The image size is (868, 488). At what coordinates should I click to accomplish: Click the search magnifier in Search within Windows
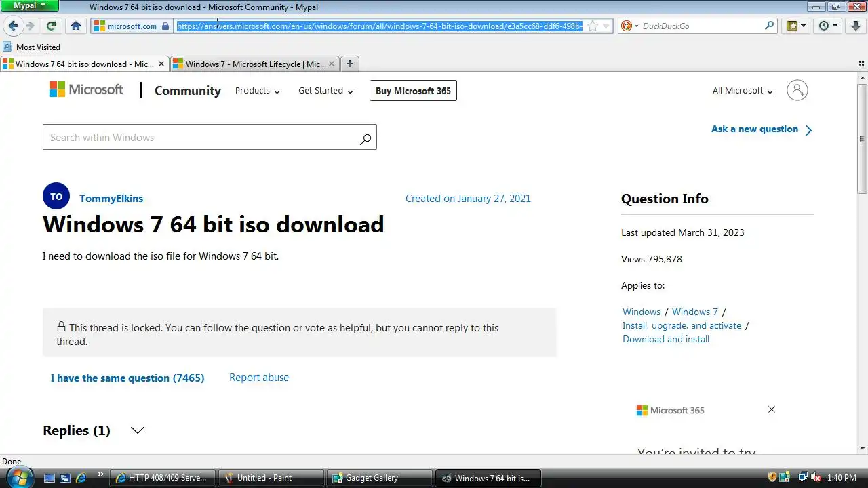pyautogui.click(x=366, y=139)
